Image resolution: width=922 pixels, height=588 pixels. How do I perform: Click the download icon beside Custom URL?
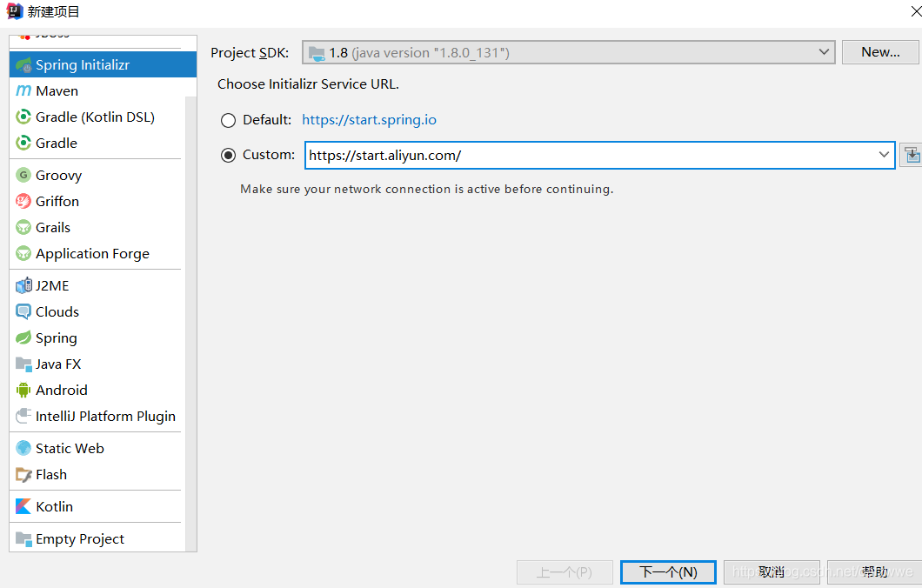pyautogui.click(x=911, y=154)
